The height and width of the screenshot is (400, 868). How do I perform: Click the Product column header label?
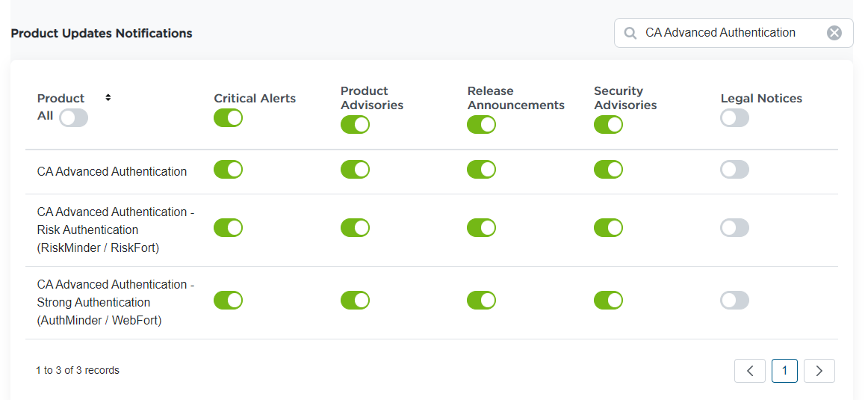[x=61, y=98]
